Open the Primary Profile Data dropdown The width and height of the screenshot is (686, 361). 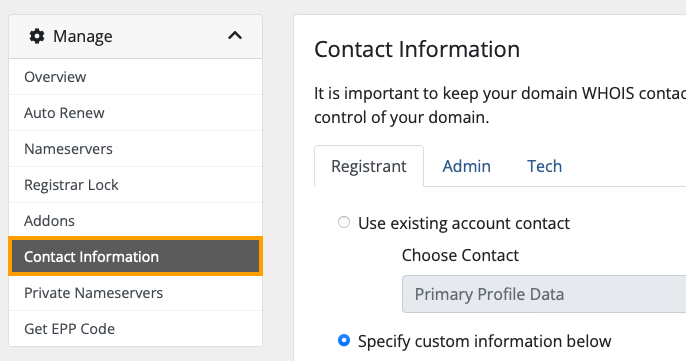[x=544, y=294]
